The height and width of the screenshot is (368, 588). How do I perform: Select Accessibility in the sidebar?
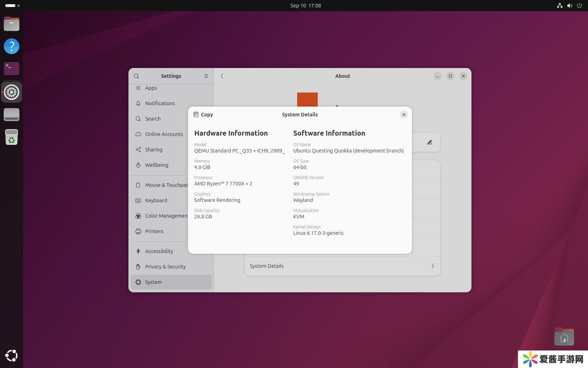coord(159,251)
